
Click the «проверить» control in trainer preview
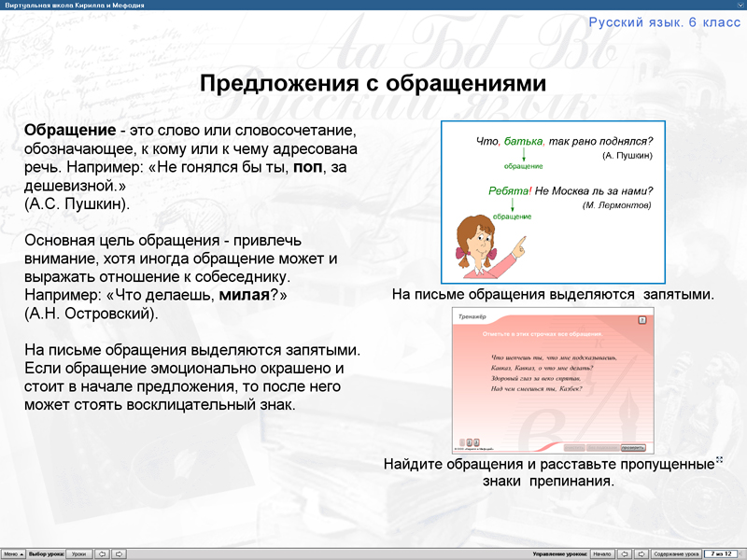pos(633,446)
